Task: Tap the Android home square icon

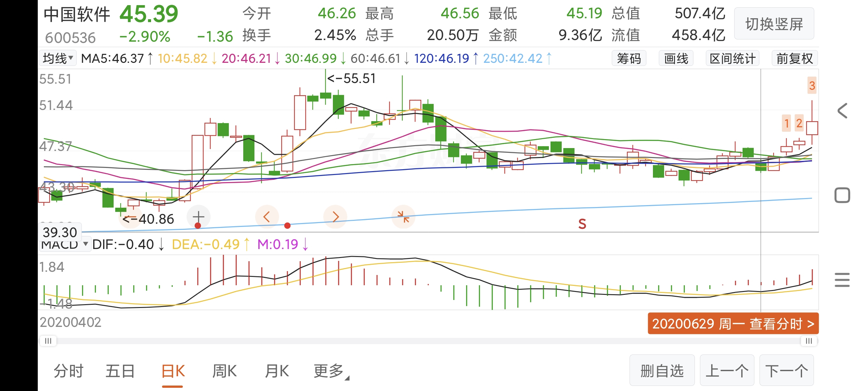Action: tap(842, 195)
